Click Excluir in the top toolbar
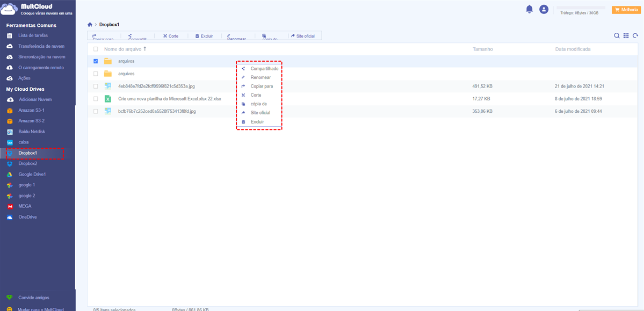644x311 pixels. 204,36
